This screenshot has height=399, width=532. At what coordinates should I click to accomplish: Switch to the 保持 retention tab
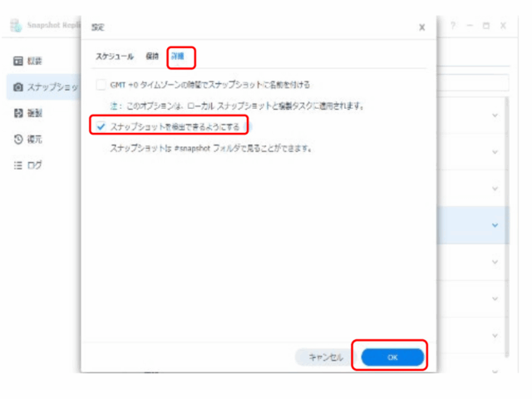pyautogui.click(x=151, y=57)
